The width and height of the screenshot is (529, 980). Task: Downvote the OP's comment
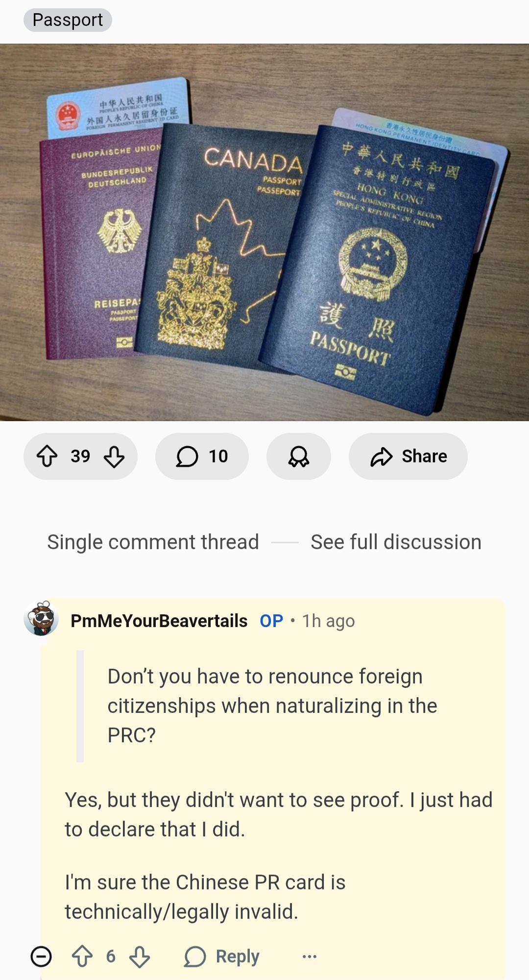[140, 956]
